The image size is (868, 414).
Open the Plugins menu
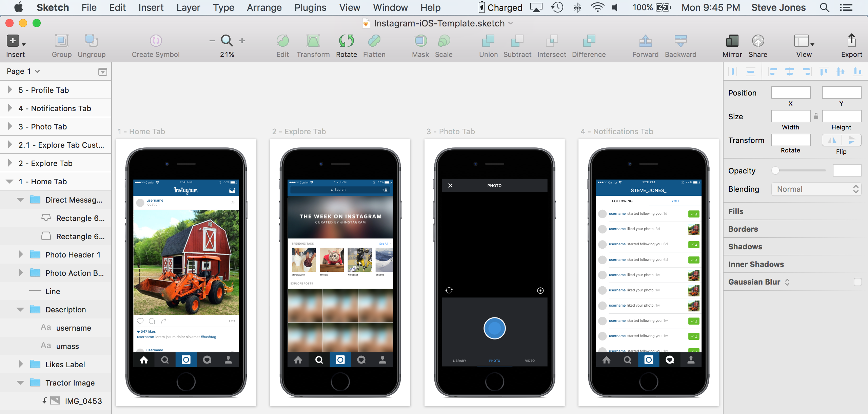coord(310,7)
